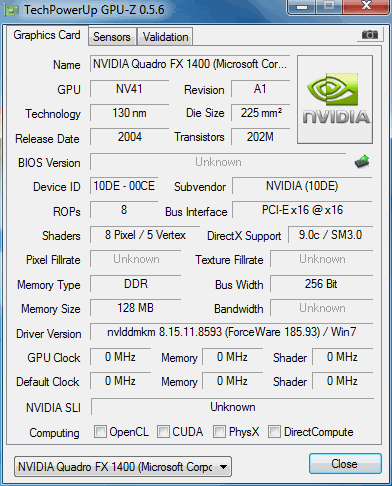Viewport: 392px width, 486px height.
Task: Click the Shader value in Default Clock row
Action: tap(342, 381)
